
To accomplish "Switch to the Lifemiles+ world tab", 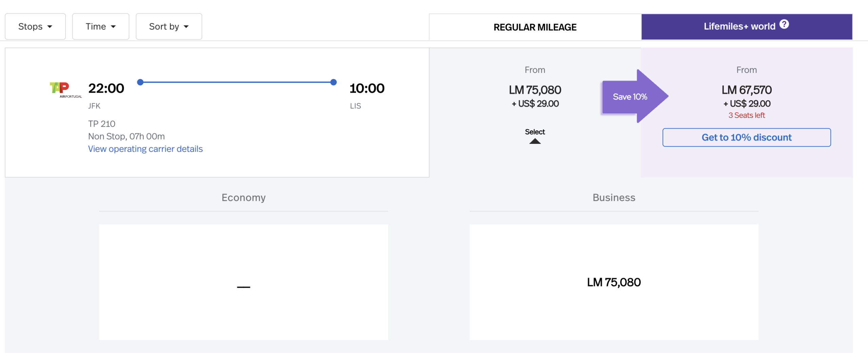I will (747, 26).
